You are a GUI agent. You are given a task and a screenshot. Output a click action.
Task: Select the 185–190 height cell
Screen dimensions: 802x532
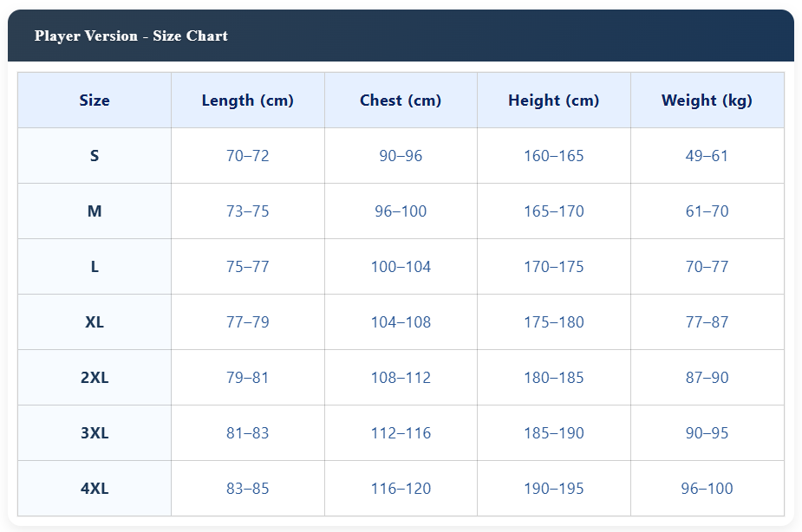pyautogui.click(x=553, y=433)
